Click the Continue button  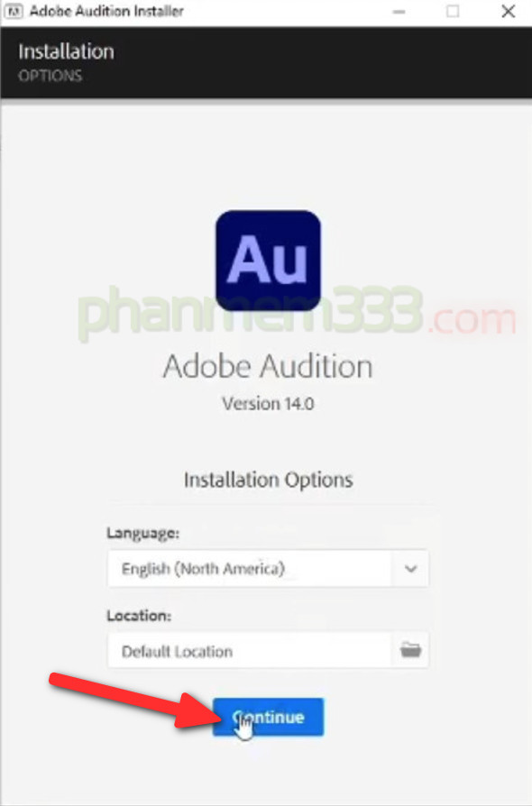click(x=268, y=717)
